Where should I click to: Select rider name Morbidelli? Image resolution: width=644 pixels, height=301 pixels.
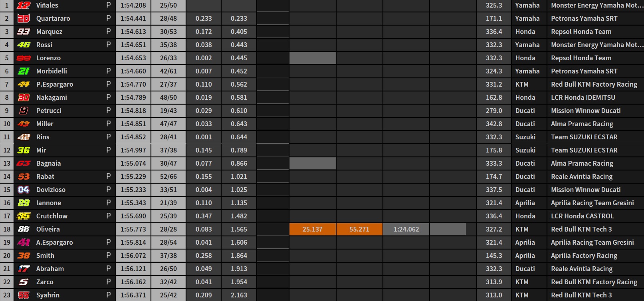52,71
